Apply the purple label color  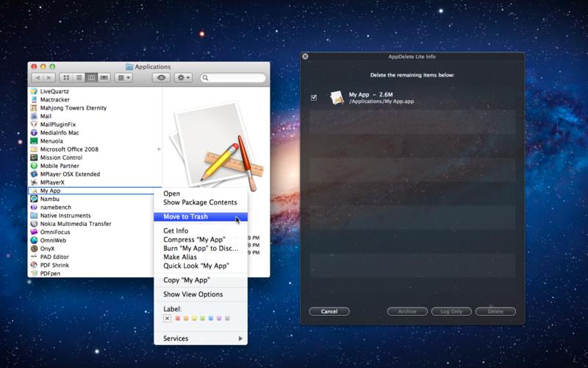pyautogui.click(x=219, y=319)
